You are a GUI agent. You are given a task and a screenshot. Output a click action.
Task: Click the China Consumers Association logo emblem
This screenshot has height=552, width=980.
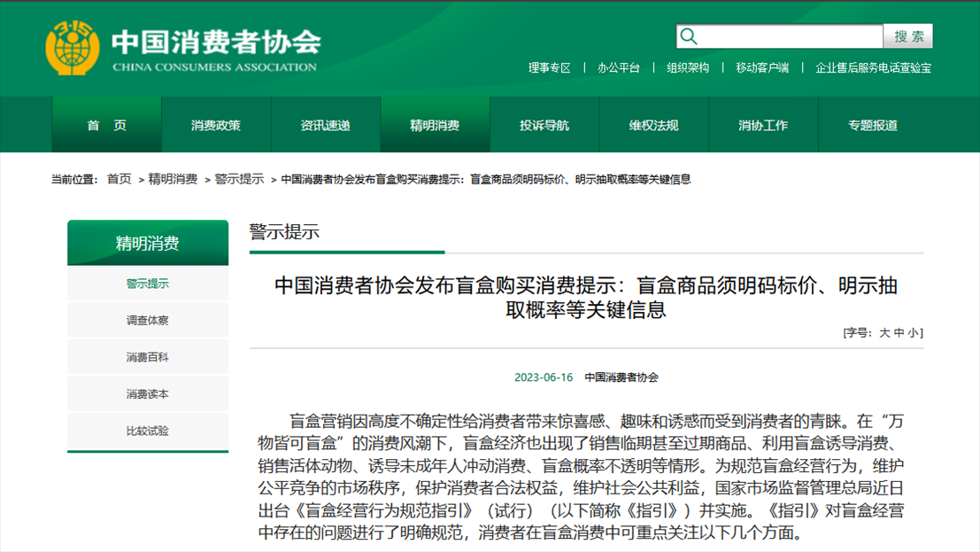pyautogui.click(x=73, y=49)
